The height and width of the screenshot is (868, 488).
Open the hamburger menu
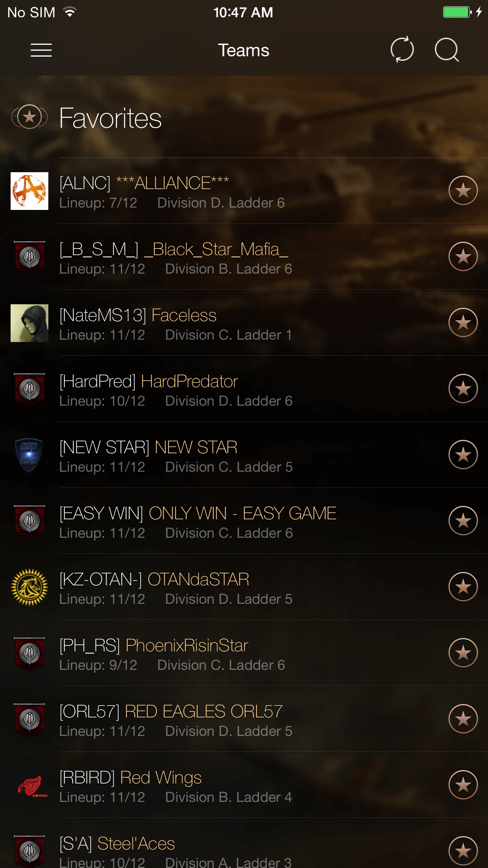pos(41,50)
